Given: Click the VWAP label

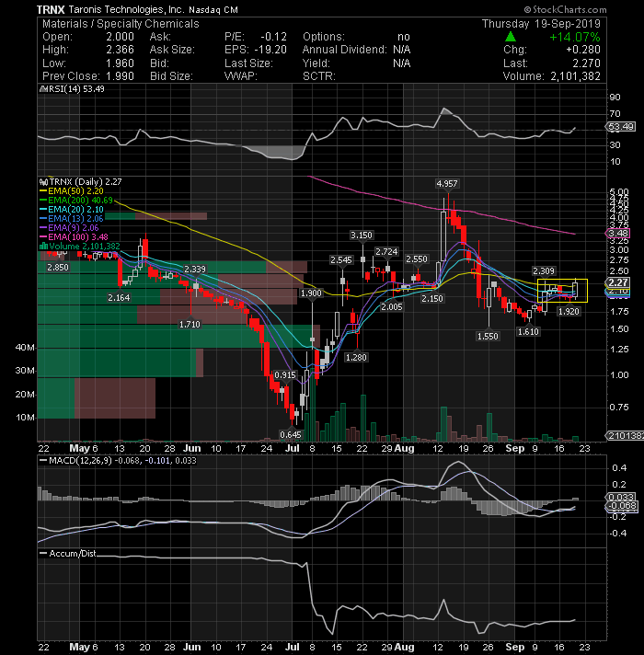Looking at the screenshot, I should [240, 76].
